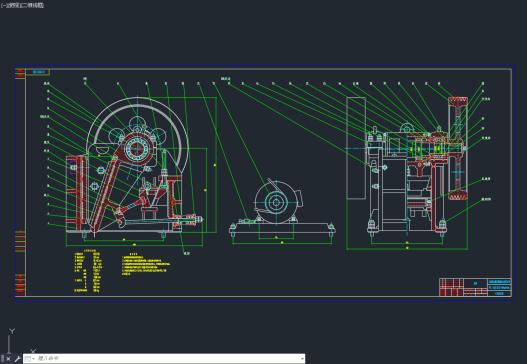
Task: Click the UCS icon X axis marker
Action: [33, 351]
